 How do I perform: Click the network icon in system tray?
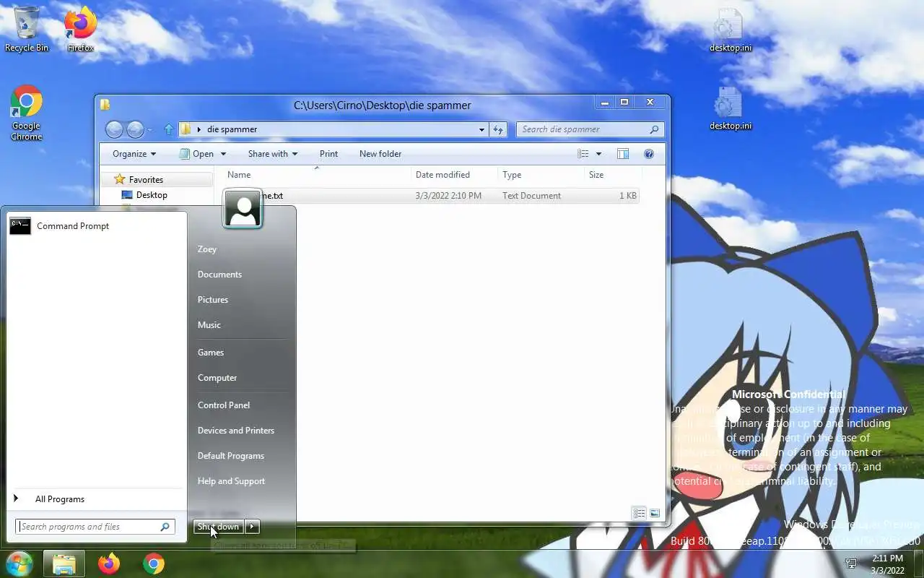pyautogui.click(x=852, y=564)
